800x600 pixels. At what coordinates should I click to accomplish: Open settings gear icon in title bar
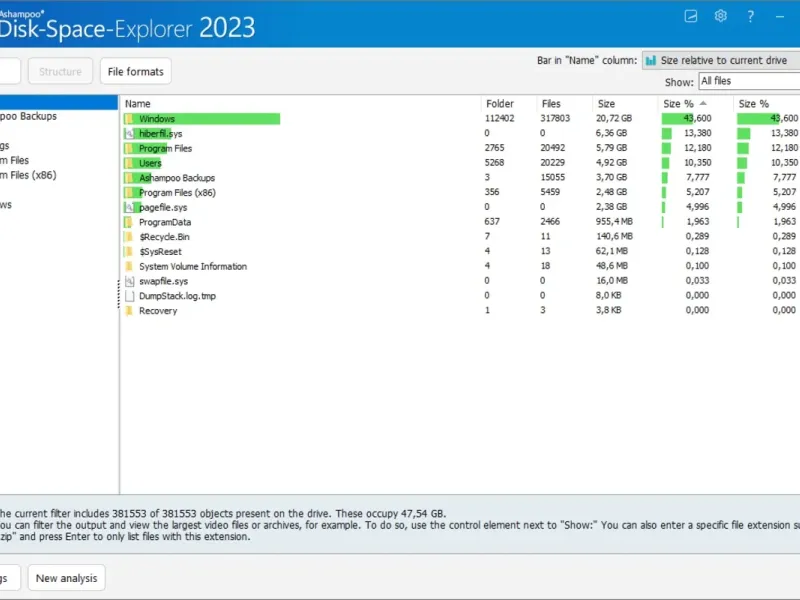tap(720, 16)
